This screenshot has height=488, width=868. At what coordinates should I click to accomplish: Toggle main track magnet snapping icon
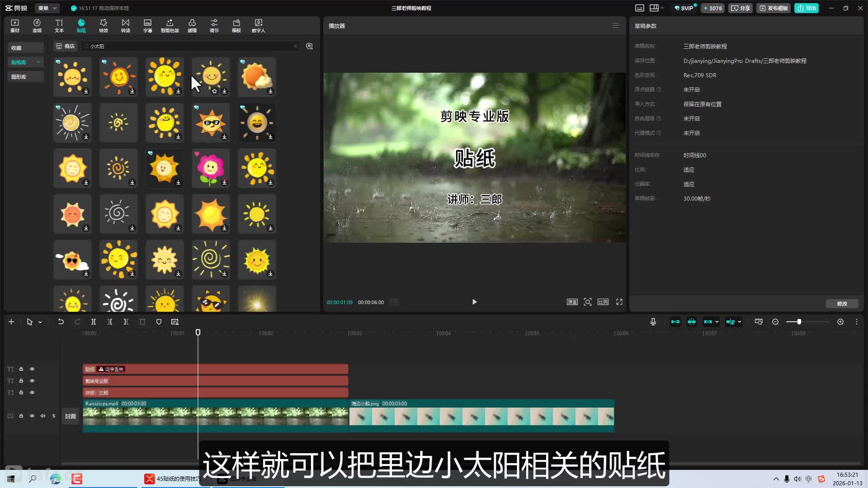(675, 322)
